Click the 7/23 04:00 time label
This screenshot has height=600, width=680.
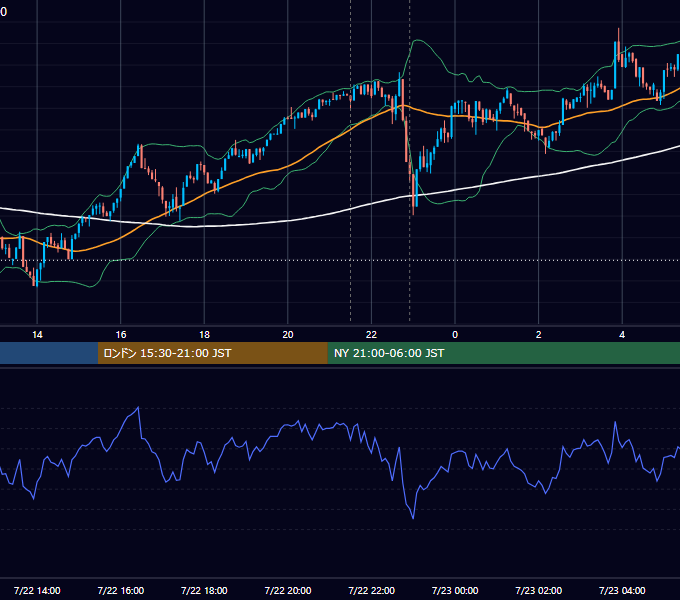622,590
